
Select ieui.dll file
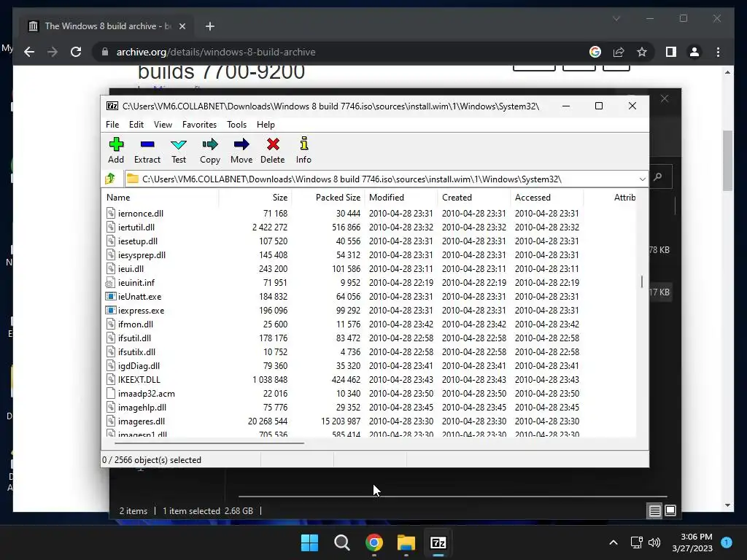tap(368, 268)
